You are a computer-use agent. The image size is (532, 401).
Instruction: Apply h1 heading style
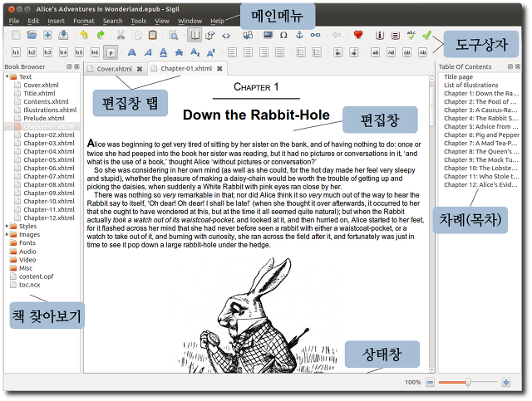click(16, 52)
